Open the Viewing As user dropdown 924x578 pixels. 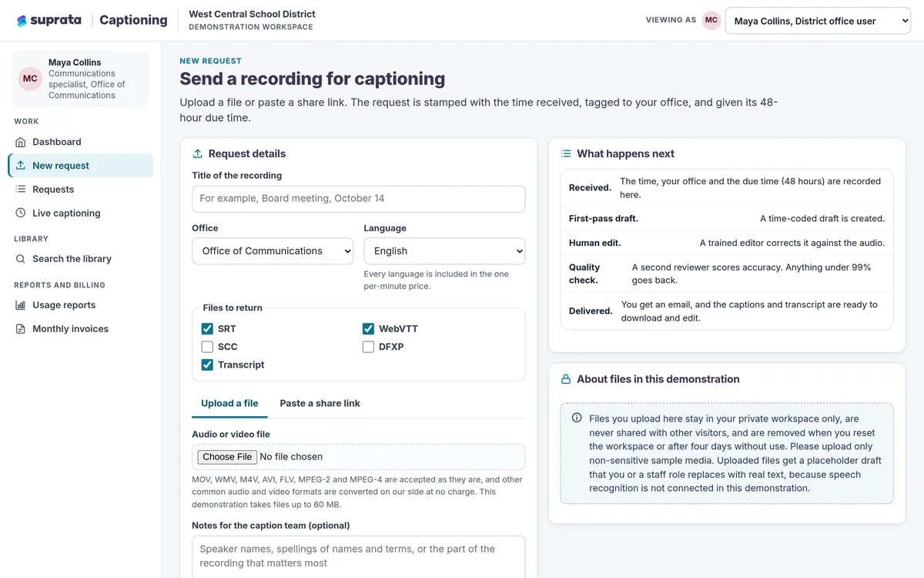click(x=819, y=21)
